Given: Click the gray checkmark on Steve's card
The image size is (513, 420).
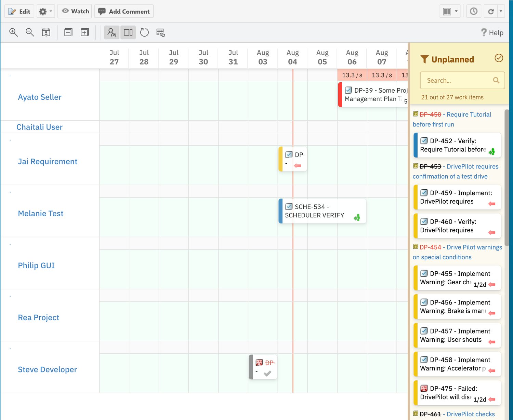Looking at the screenshot, I should point(267,374).
